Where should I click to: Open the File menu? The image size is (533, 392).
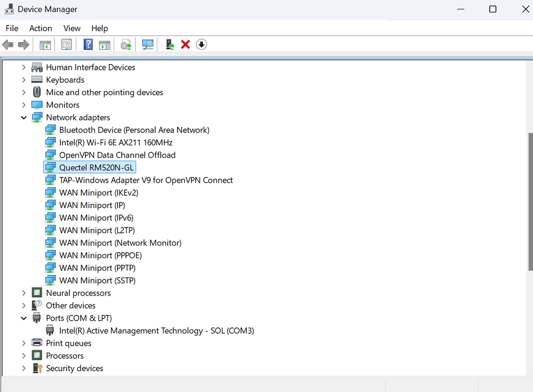pos(11,28)
